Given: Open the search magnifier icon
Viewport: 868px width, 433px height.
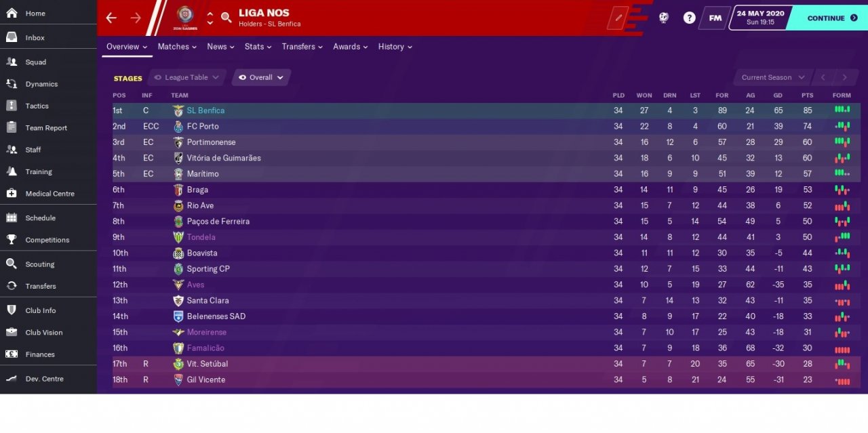Looking at the screenshot, I should pos(226,18).
